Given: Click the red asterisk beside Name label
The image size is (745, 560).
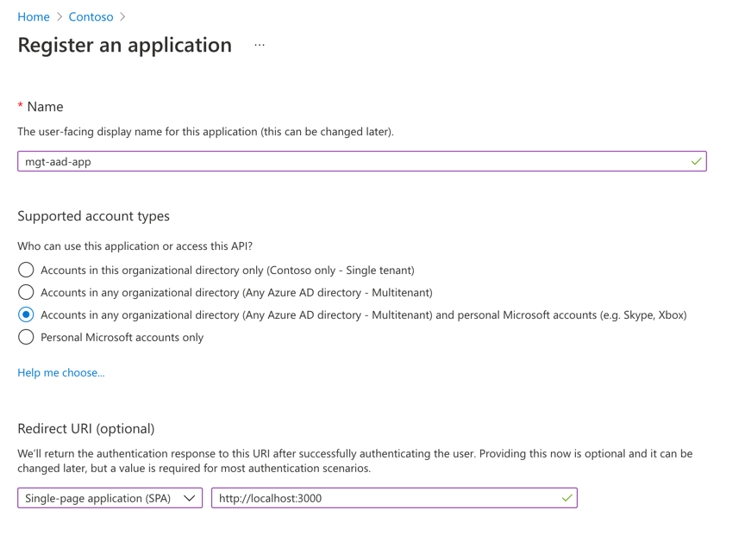Looking at the screenshot, I should pyautogui.click(x=20, y=106).
